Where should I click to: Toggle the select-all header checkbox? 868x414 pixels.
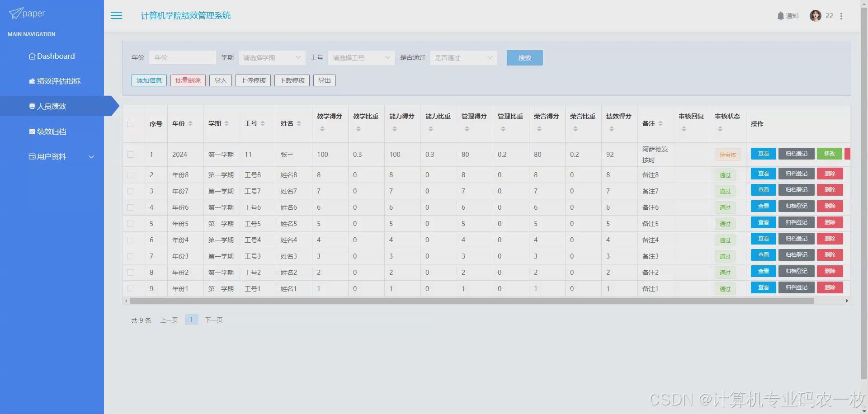point(130,124)
